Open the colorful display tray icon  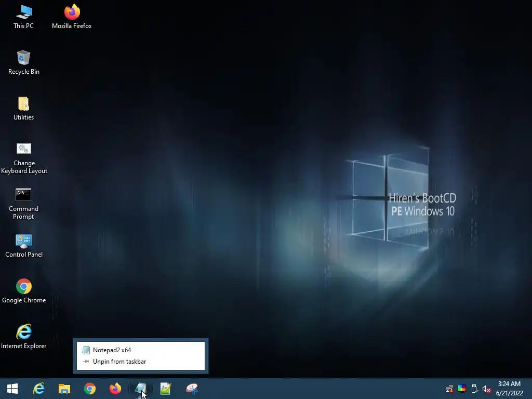tap(462, 389)
